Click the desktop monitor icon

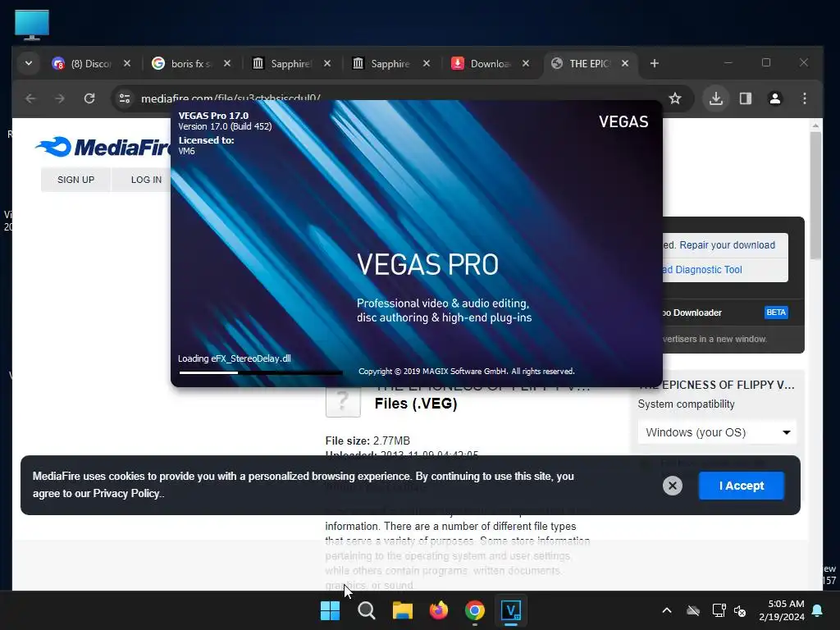pyautogui.click(x=32, y=25)
